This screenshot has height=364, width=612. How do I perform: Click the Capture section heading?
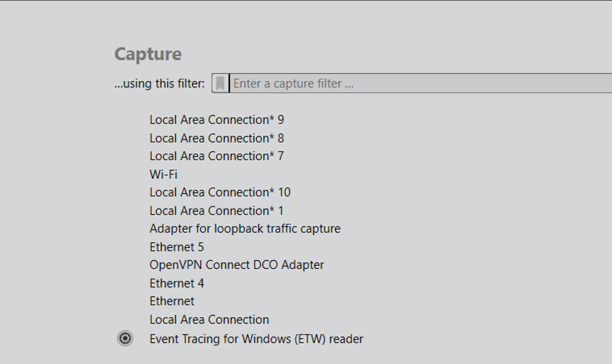tap(148, 54)
